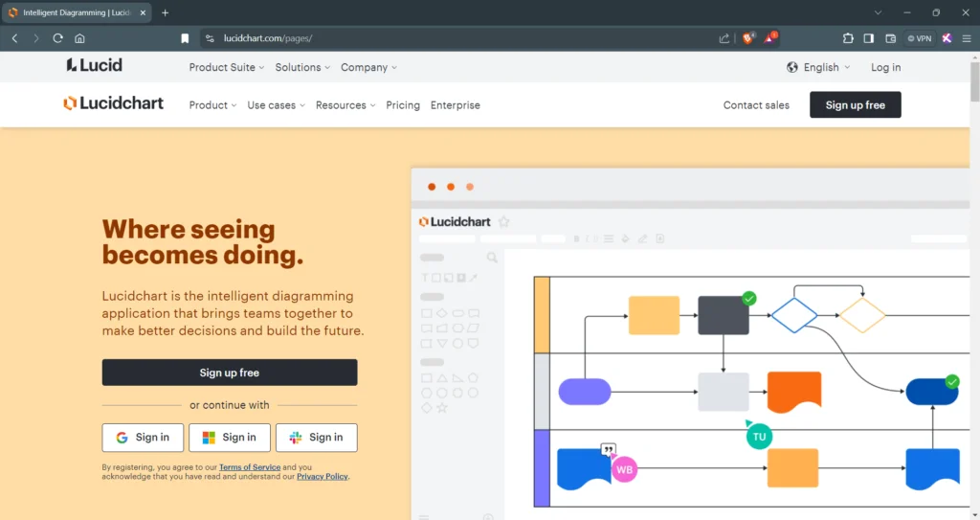980x520 pixels.
Task: Click Sign up free in header
Action: pyautogui.click(x=855, y=105)
